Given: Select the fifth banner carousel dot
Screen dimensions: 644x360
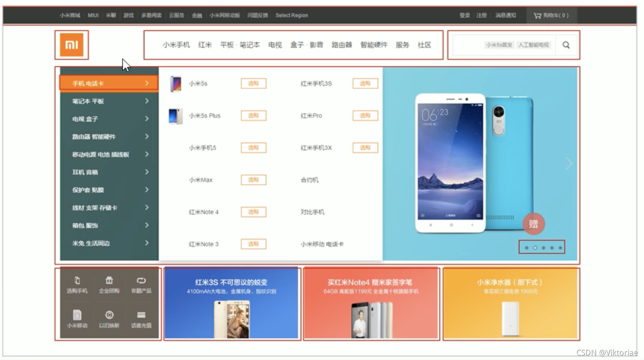Looking at the screenshot, I should (x=561, y=248).
